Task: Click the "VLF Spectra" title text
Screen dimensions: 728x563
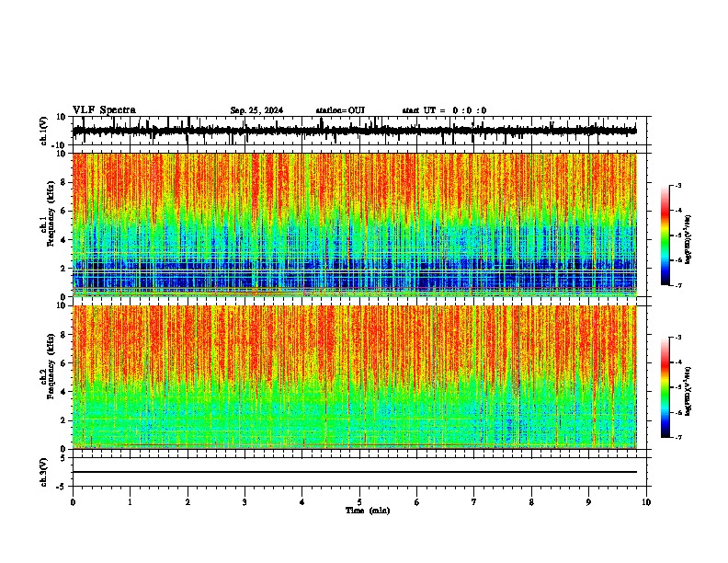Action: pos(104,110)
